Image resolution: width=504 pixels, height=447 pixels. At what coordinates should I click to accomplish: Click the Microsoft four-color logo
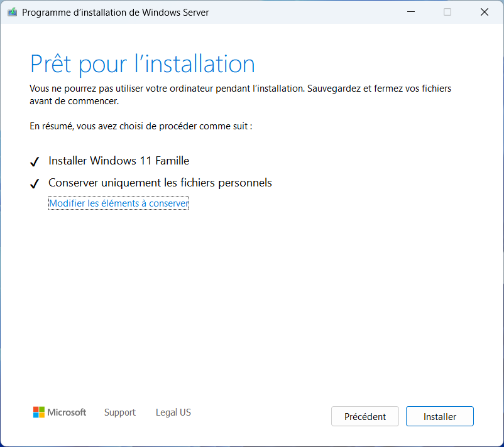(39, 412)
